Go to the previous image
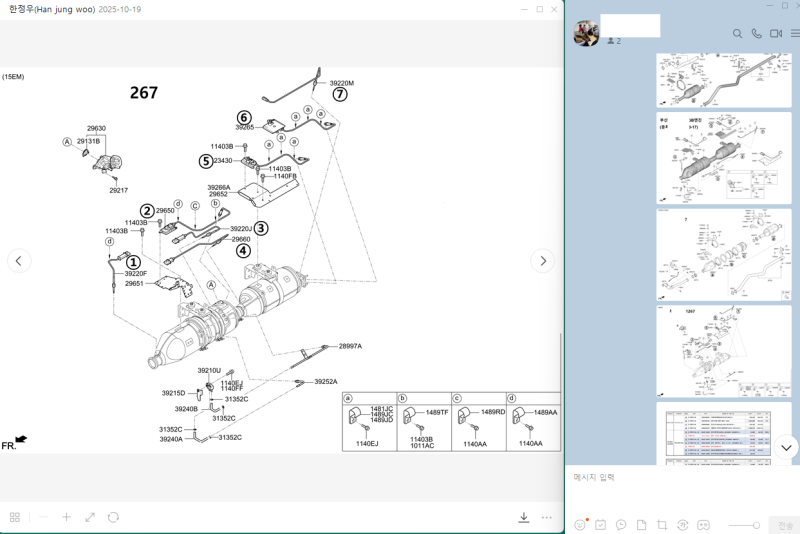This screenshot has width=800, height=534. click(x=19, y=261)
